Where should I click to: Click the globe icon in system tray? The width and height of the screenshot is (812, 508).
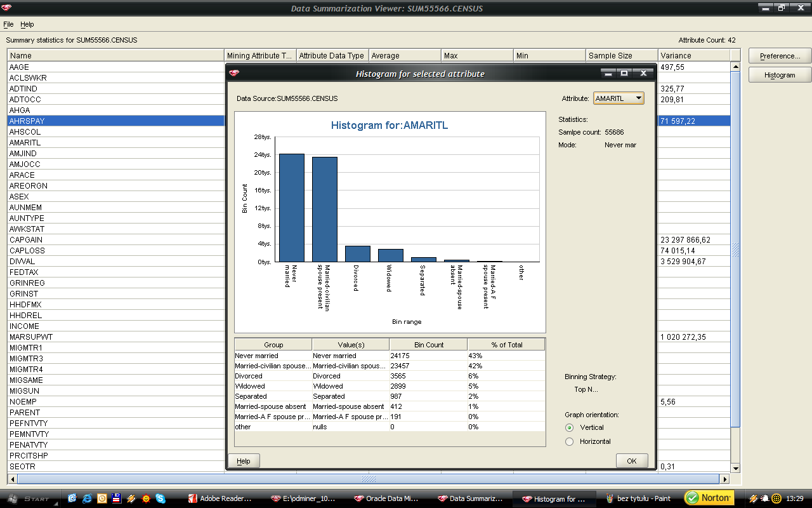coord(776,498)
